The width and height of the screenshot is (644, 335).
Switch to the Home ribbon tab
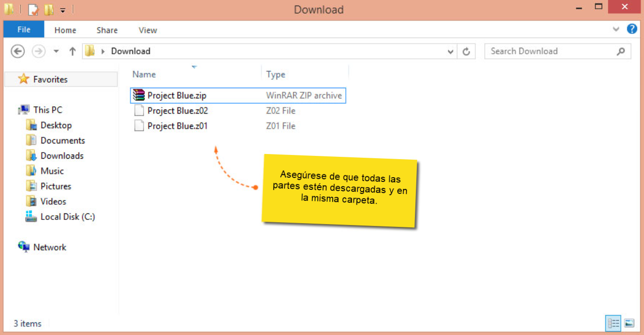pos(65,30)
